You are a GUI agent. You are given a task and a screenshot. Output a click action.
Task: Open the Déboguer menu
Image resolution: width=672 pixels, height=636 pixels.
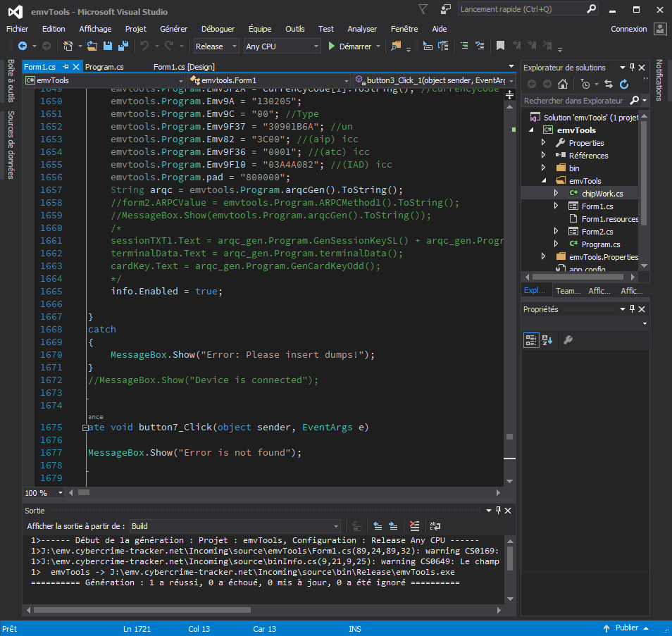coord(218,29)
